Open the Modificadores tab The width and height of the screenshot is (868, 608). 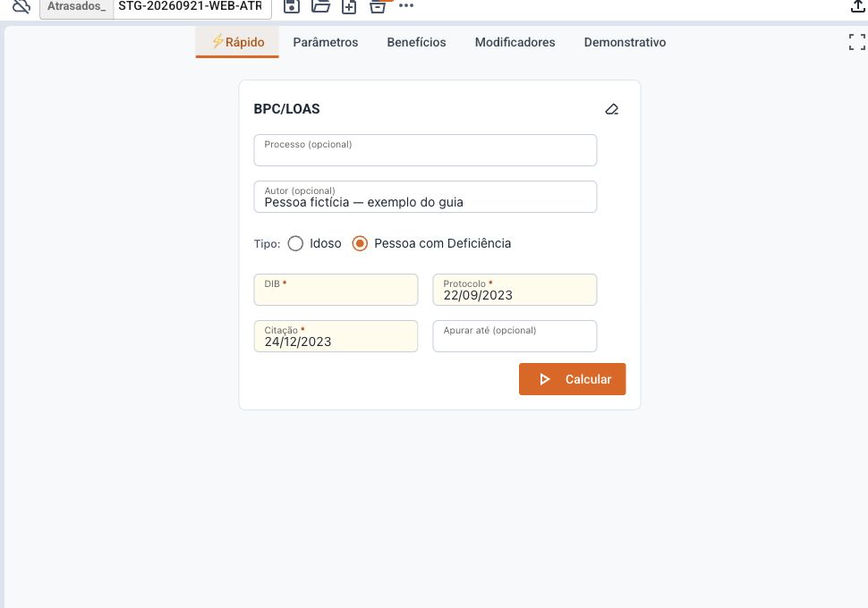click(515, 42)
